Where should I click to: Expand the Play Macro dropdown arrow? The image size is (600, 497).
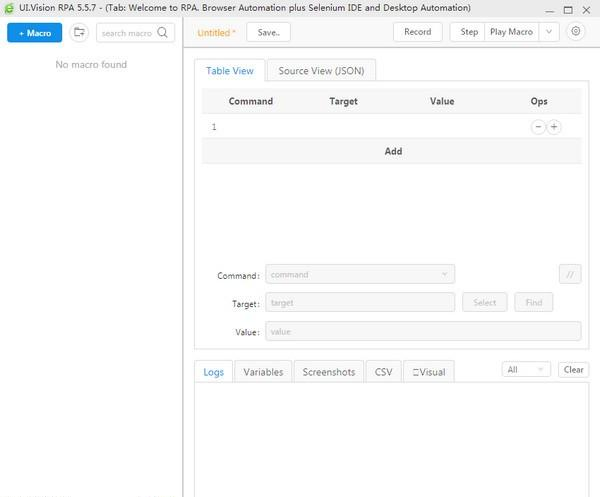(x=549, y=32)
